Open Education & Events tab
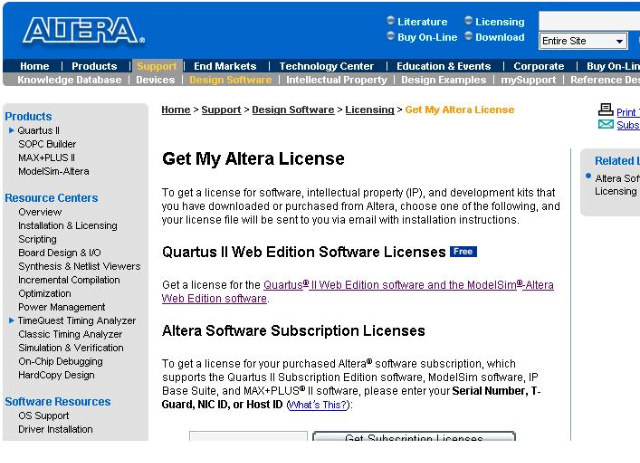The image size is (640, 463). click(x=444, y=66)
